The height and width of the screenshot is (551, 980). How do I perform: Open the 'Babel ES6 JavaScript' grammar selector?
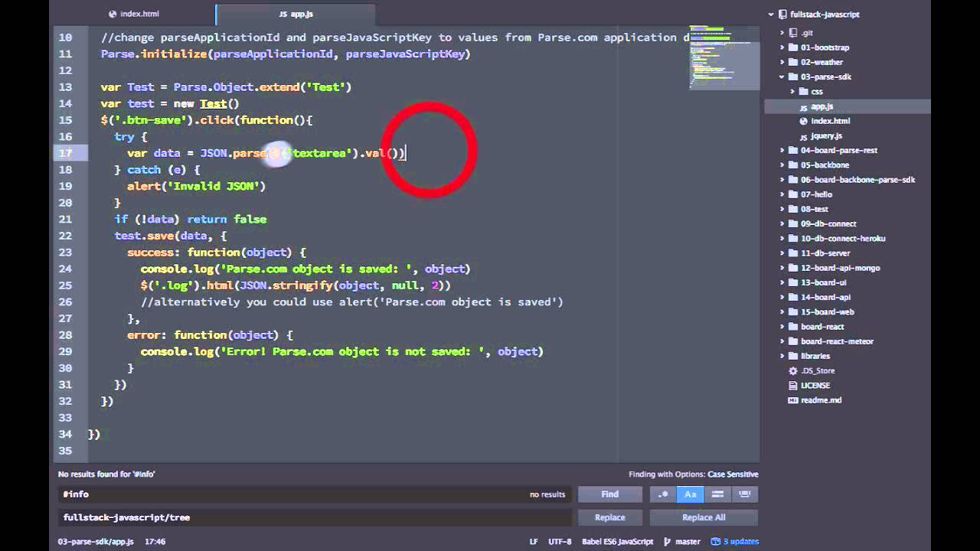click(617, 542)
